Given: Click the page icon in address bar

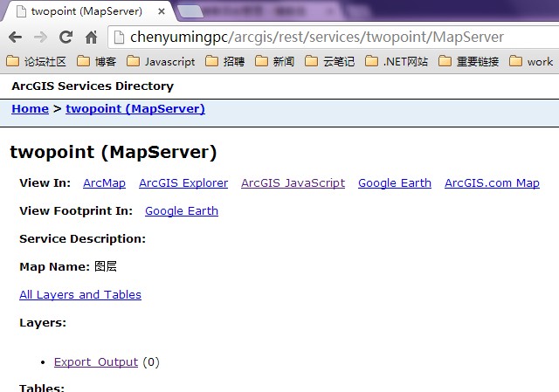Looking at the screenshot, I should 119,37.
